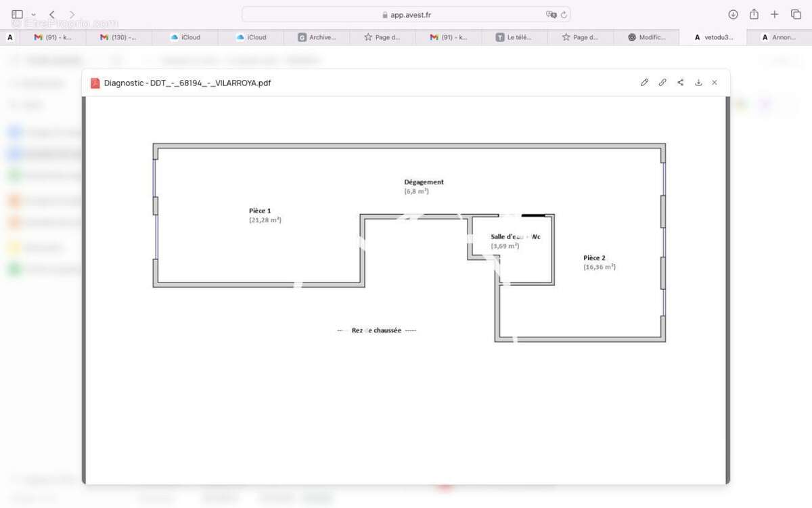Viewport: 812px width, 508px height.
Task: Click the app.avest.fr address bar
Action: (406, 14)
